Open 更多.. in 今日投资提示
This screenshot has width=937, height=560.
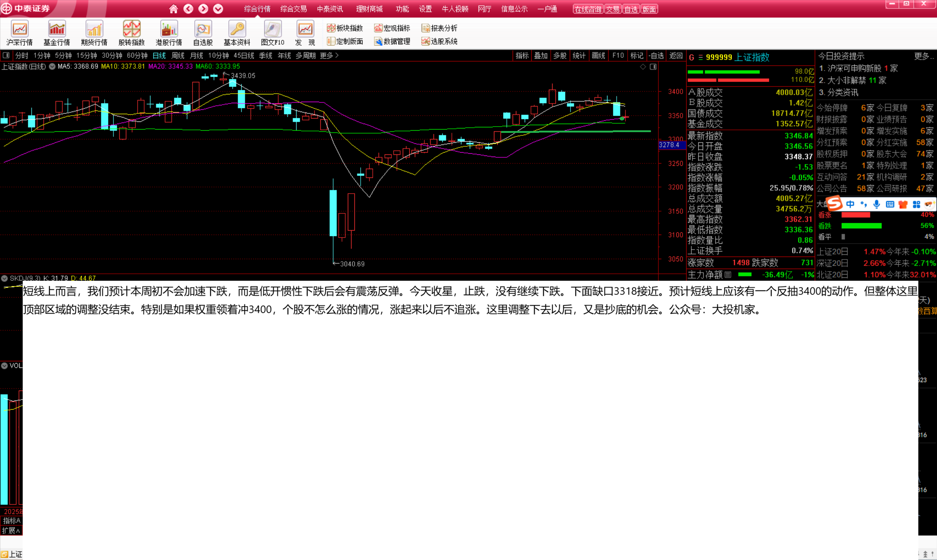[924, 56]
